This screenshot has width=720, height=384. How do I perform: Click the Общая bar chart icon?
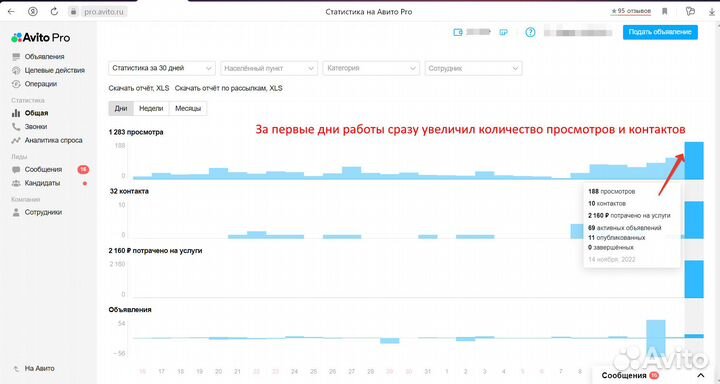(16, 113)
